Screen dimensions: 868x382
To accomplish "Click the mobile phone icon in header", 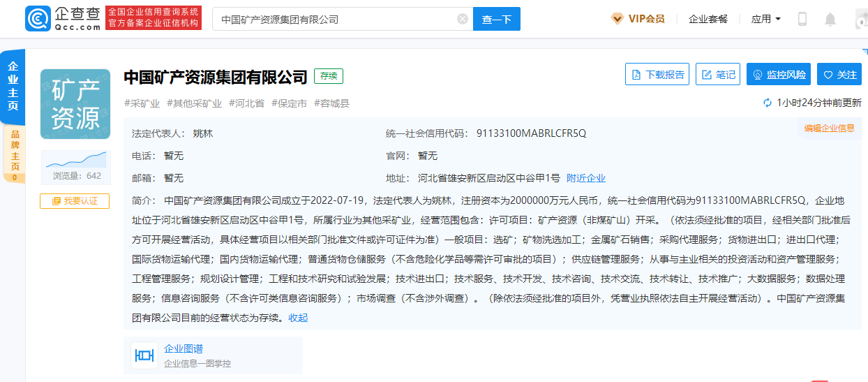I will (x=802, y=19).
